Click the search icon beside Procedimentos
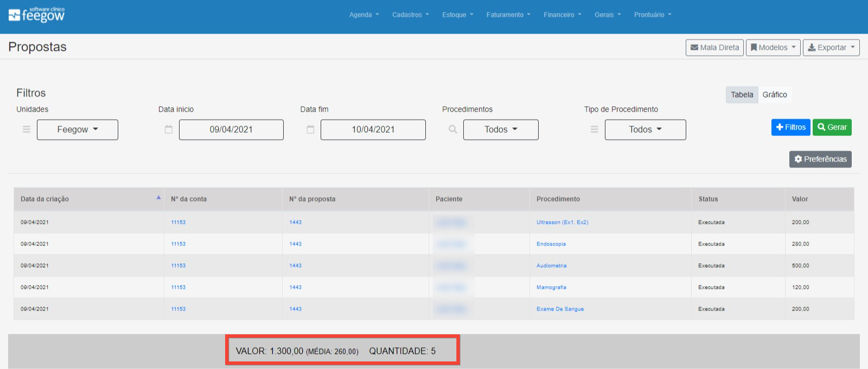868x369 pixels. pos(453,130)
